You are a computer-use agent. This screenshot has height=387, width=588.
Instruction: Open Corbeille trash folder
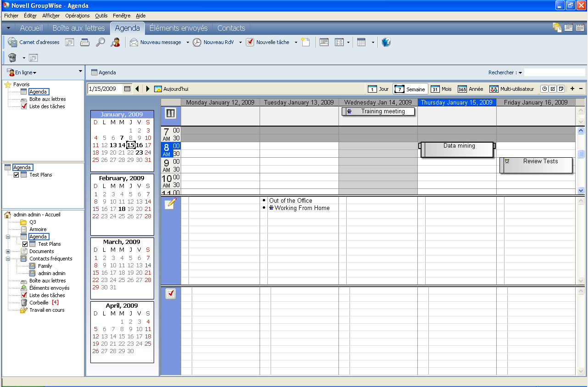tap(39, 303)
